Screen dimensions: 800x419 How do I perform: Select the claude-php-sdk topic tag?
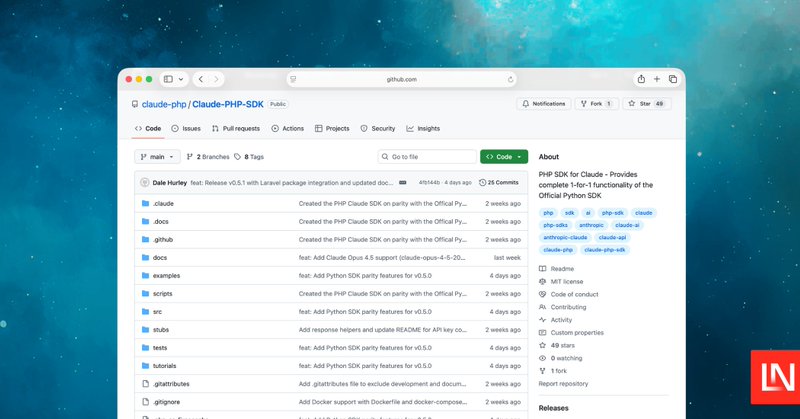click(604, 250)
